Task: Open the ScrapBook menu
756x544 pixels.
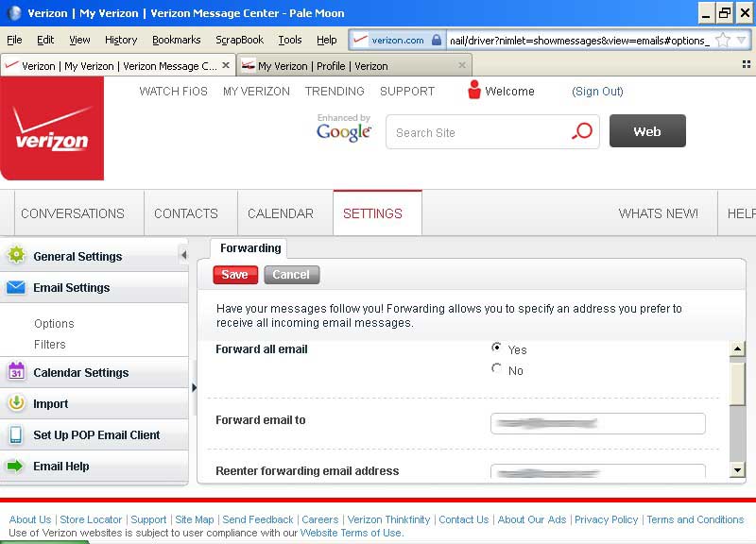Action: pos(240,40)
